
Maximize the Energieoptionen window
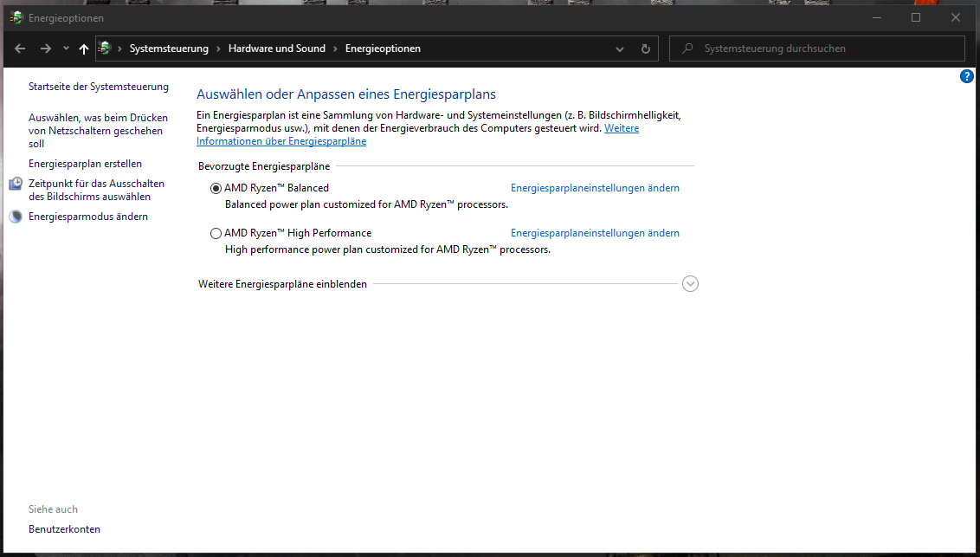coord(916,17)
